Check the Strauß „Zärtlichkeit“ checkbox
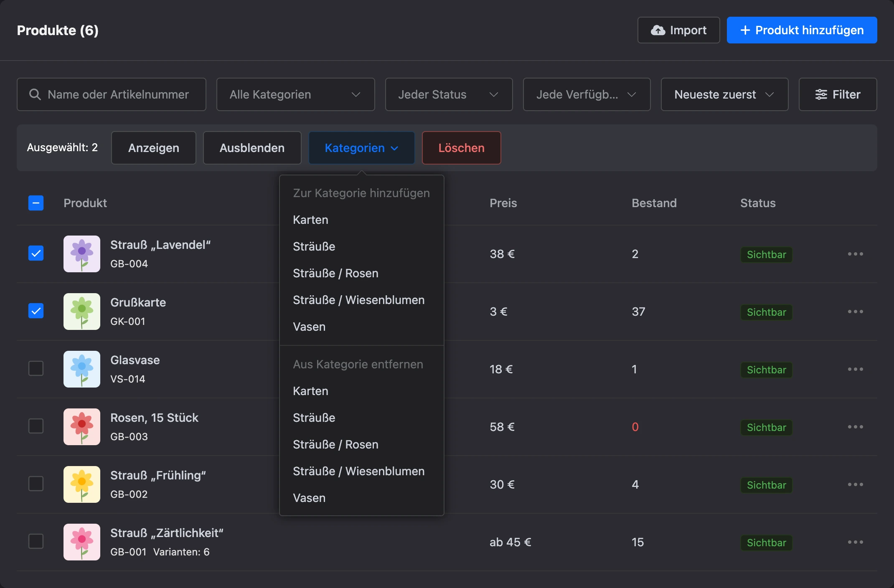Image resolution: width=894 pixels, height=588 pixels. coord(36,541)
